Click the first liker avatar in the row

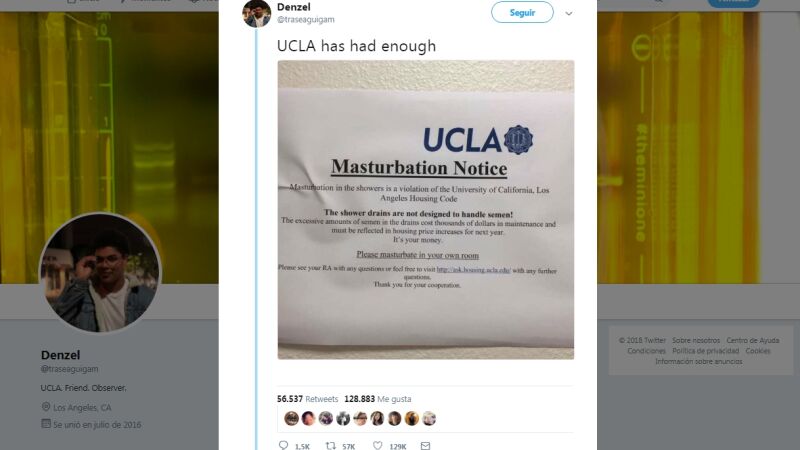[x=292, y=418]
